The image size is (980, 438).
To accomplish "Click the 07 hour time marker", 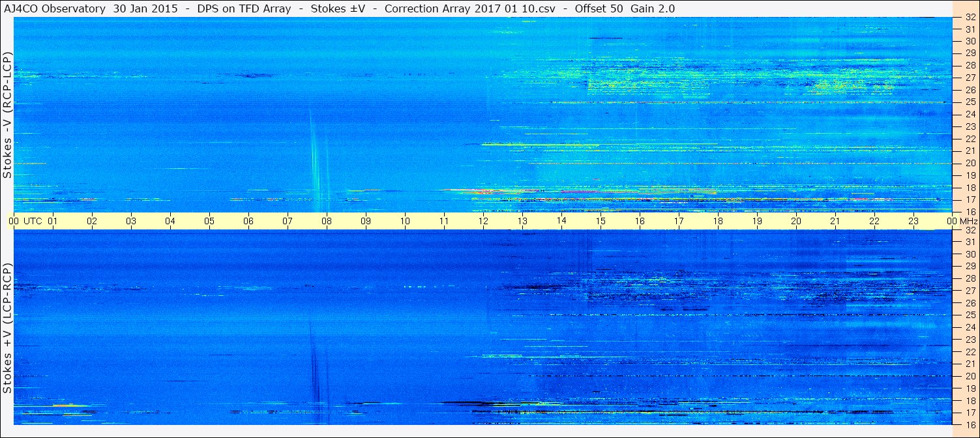I will click(288, 221).
